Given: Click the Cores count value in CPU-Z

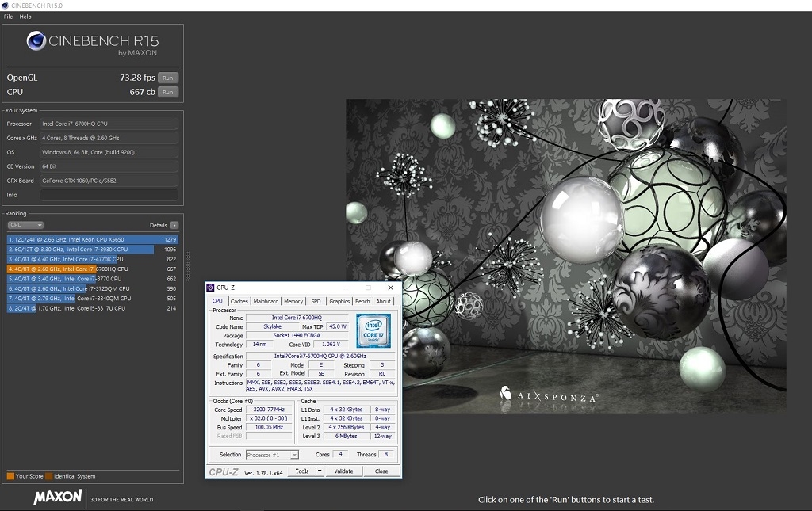Looking at the screenshot, I should (x=340, y=454).
